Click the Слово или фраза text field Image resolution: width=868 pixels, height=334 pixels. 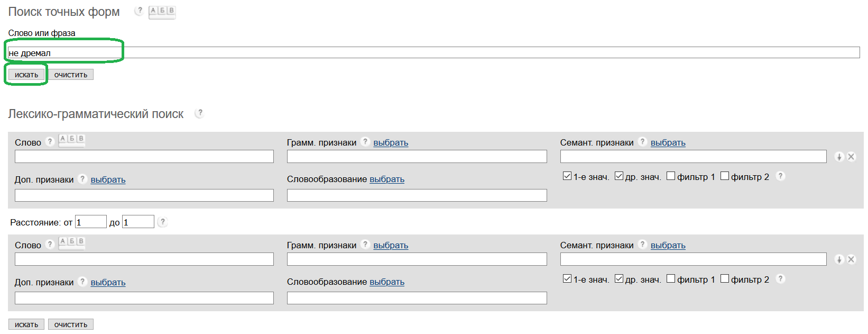(x=433, y=52)
